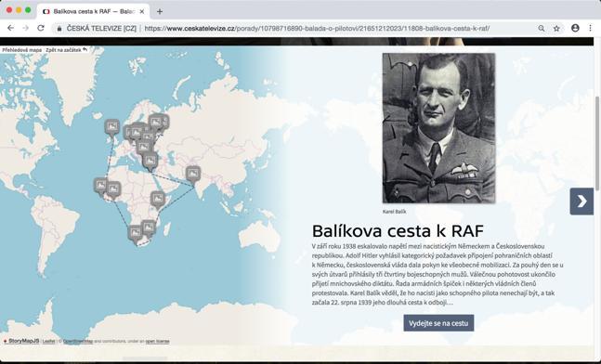
Task: Open the StoryMapJS link
Action: (x=21, y=341)
